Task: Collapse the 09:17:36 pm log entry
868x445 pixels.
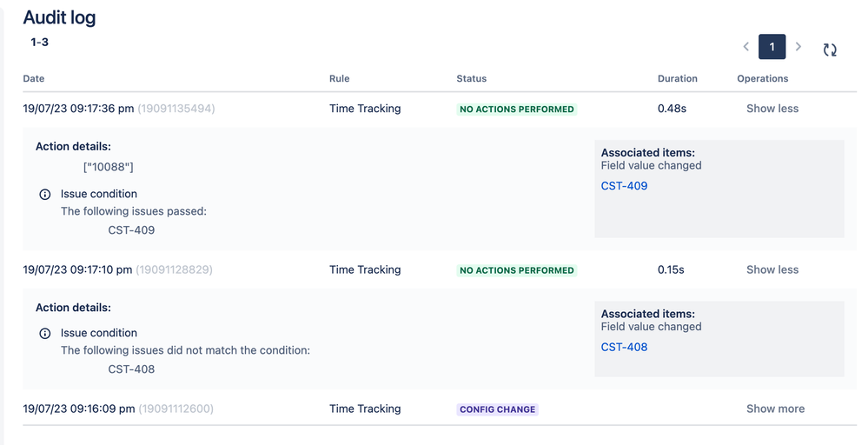Action: click(772, 109)
